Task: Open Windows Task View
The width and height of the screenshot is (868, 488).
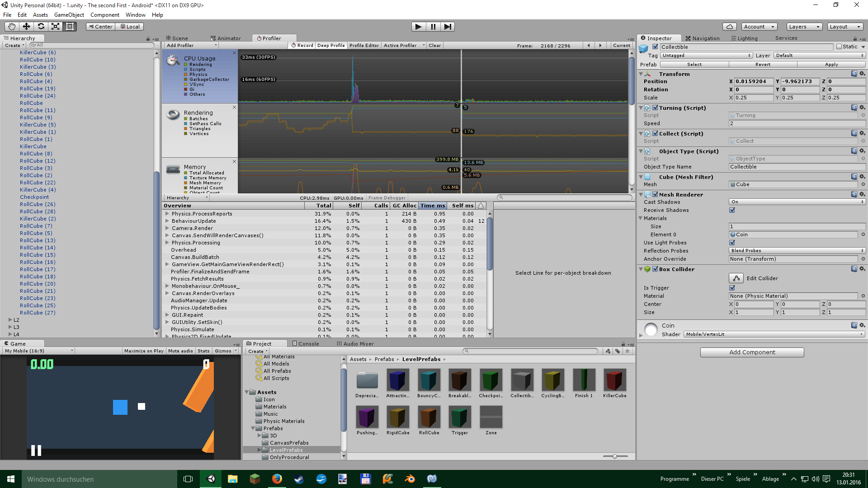Action: (188, 479)
